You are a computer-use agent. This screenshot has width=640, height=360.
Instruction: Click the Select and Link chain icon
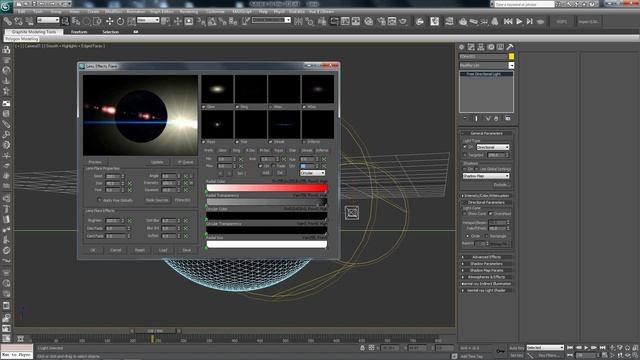click(x=8, y=21)
